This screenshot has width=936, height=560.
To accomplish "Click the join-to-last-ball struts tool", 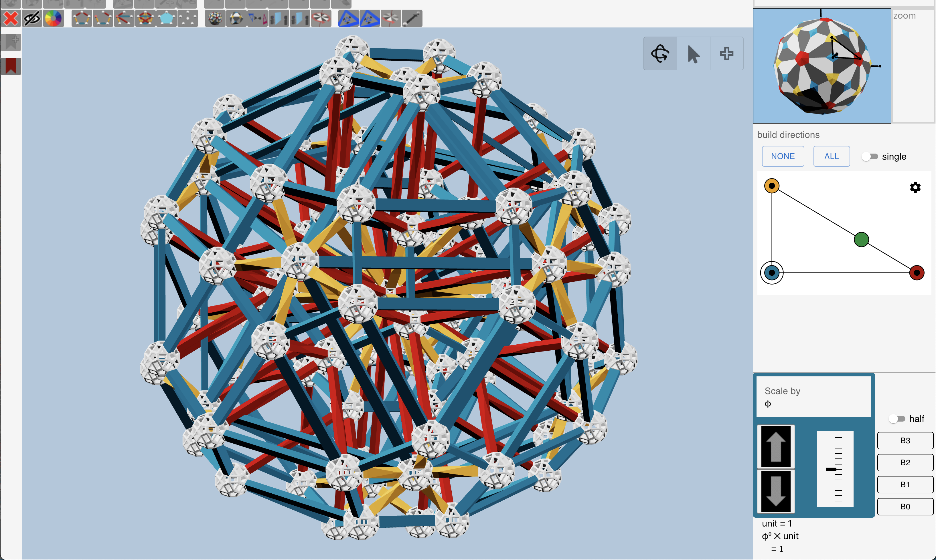I will (x=124, y=18).
